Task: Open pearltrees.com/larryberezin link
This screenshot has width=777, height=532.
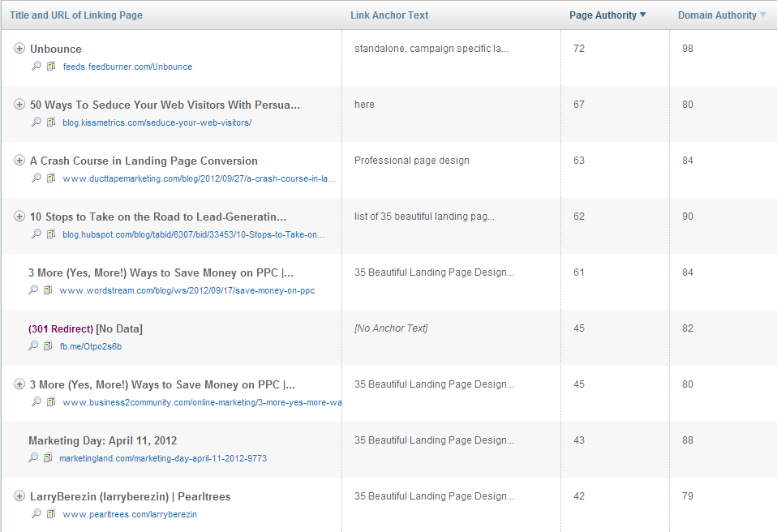Action: tap(130, 514)
